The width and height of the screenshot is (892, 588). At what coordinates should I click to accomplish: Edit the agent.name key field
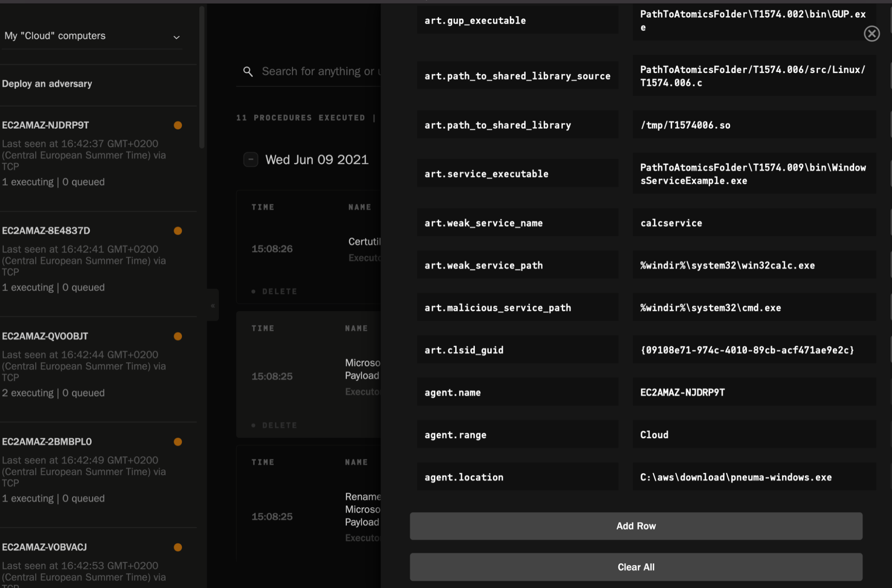point(518,392)
